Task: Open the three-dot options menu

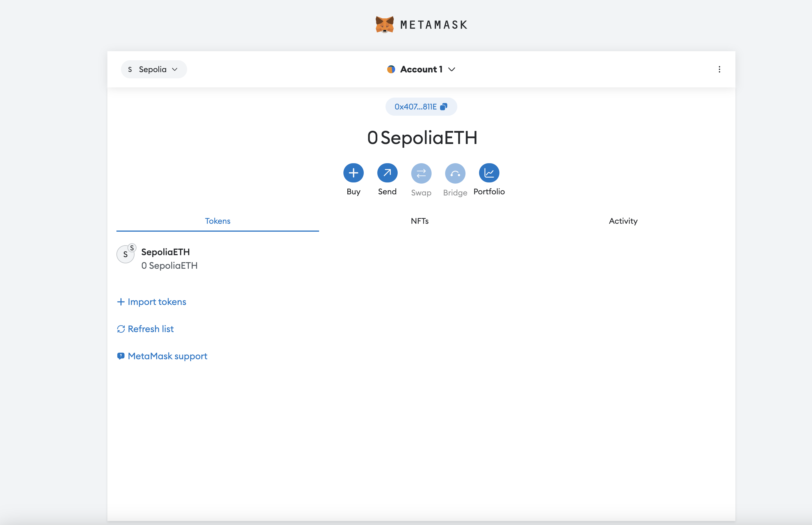Action: pyautogui.click(x=719, y=70)
